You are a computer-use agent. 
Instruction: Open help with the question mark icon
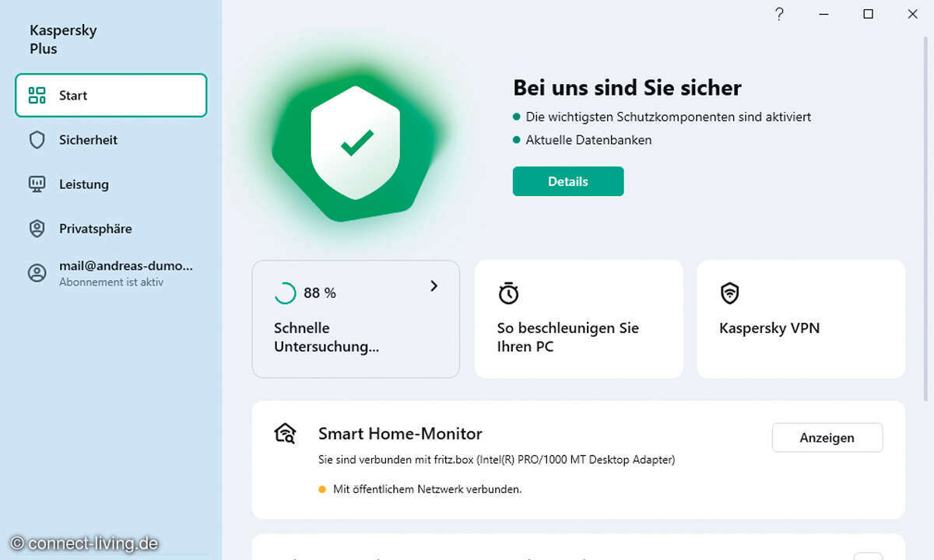pos(779,14)
